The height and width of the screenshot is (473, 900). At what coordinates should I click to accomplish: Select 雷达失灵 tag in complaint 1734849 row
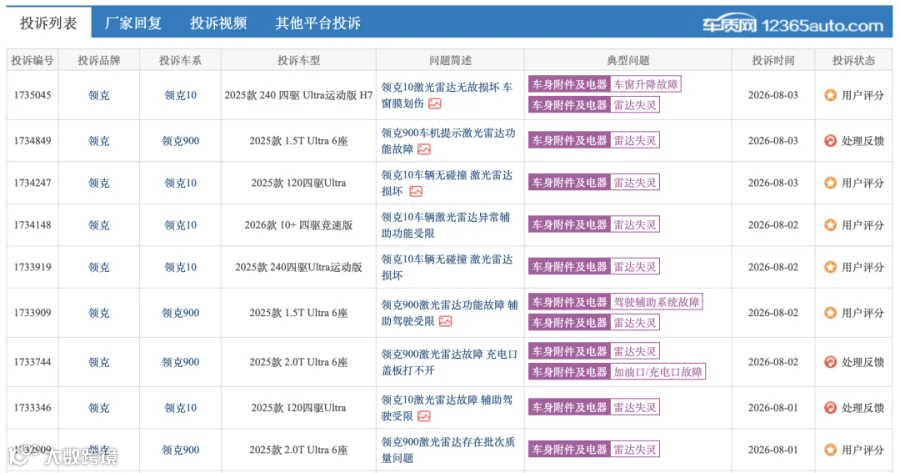(x=635, y=141)
